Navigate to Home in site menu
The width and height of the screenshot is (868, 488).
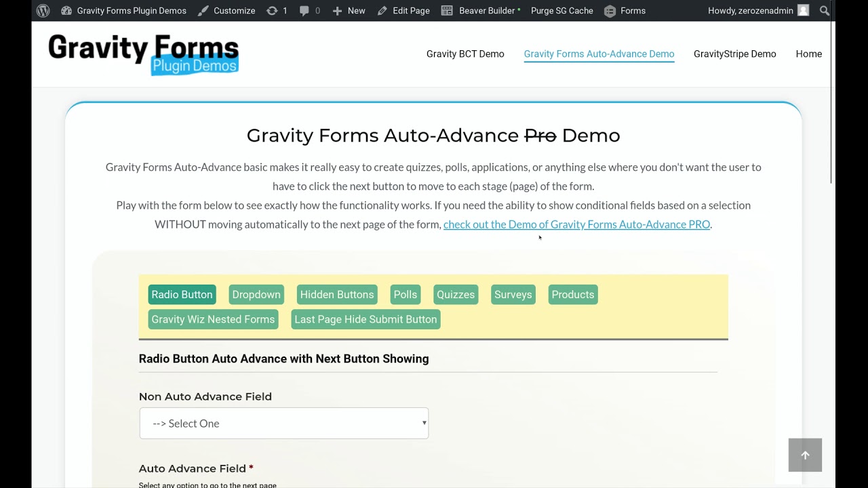[808, 54]
